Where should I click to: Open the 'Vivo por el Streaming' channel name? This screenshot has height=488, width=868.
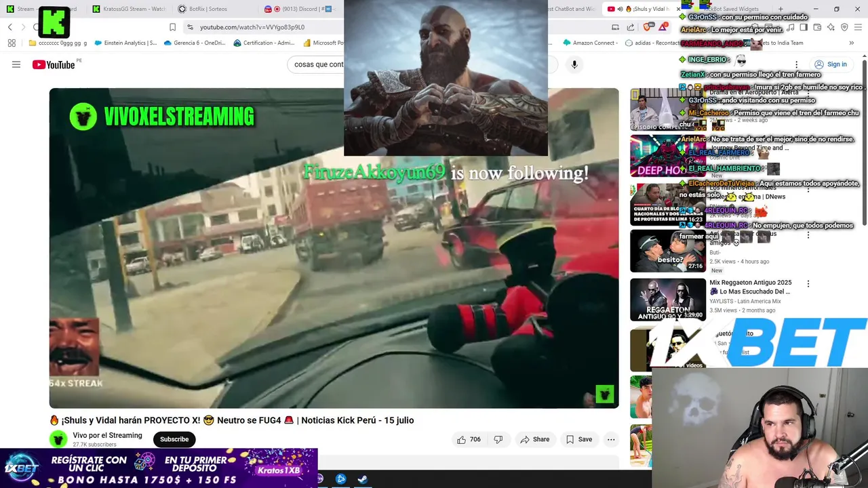coord(107,435)
